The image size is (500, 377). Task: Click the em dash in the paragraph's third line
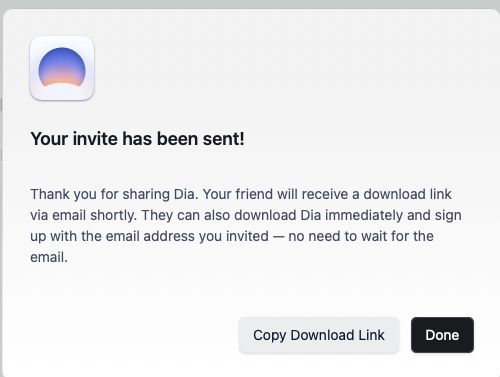[x=279, y=237]
